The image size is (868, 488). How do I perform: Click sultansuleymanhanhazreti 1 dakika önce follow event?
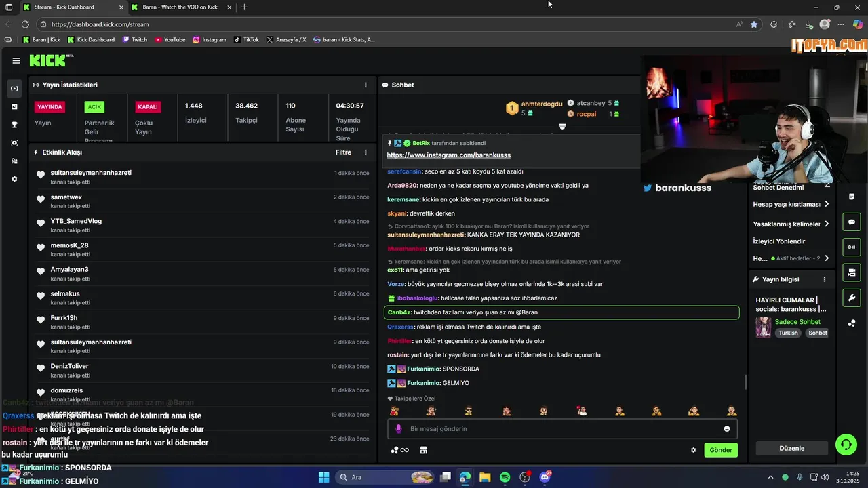point(203,177)
